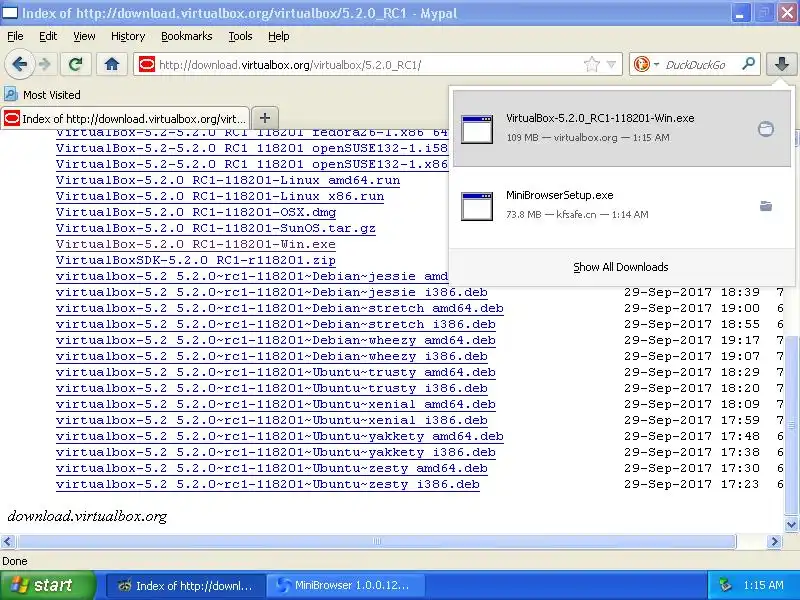
Task: Switch to Mypal 'Index of http://downl...' taskbar button
Action: [x=186, y=586]
